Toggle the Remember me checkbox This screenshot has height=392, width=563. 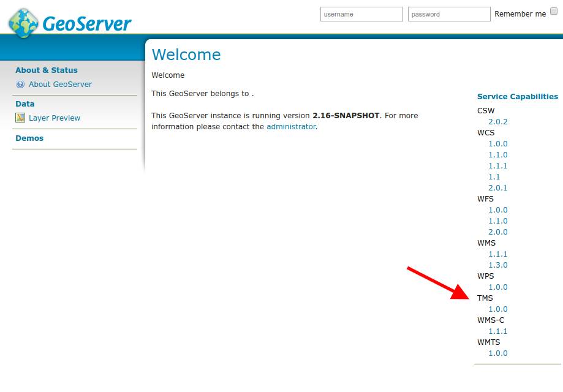click(x=554, y=12)
